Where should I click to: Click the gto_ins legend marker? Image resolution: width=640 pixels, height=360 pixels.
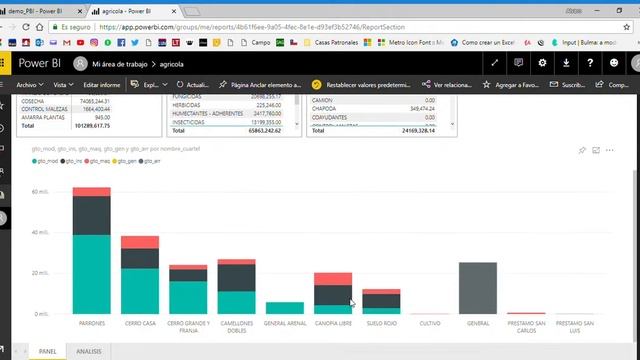point(63,161)
